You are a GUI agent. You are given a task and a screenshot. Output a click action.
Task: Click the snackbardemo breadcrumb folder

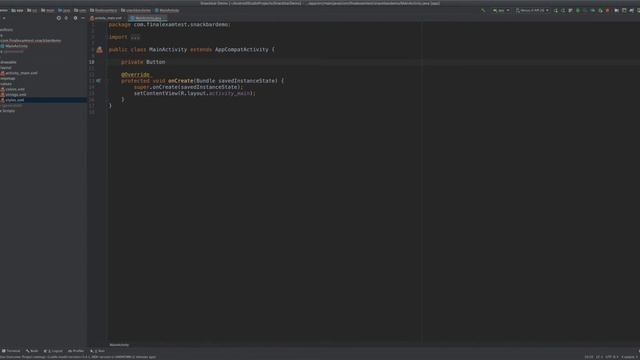click(136, 10)
